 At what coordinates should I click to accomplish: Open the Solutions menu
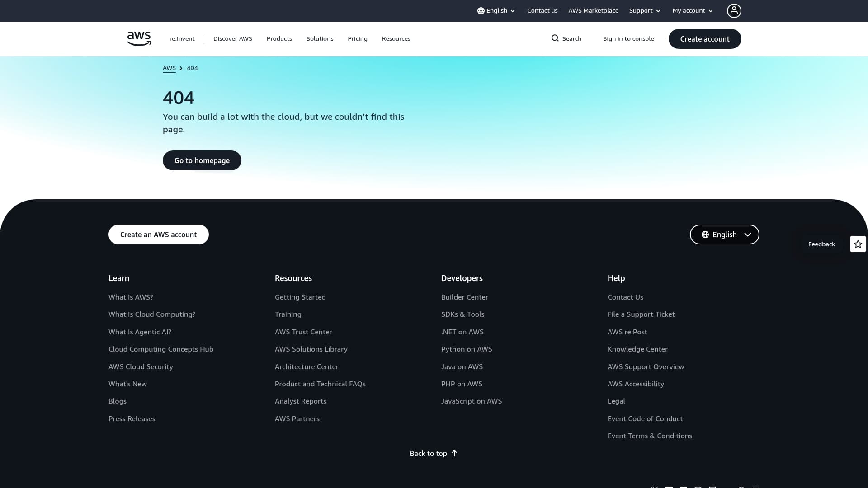[320, 38]
